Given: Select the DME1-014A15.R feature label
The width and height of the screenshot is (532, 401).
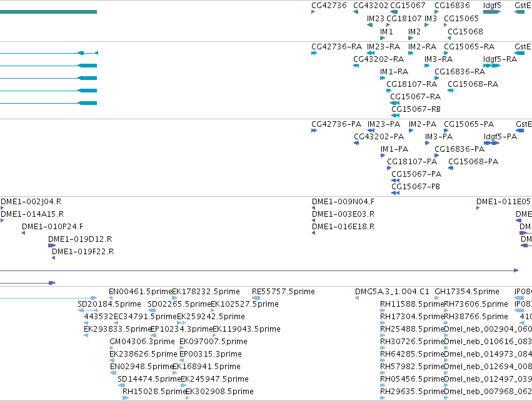Looking at the screenshot, I should (x=33, y=214).
